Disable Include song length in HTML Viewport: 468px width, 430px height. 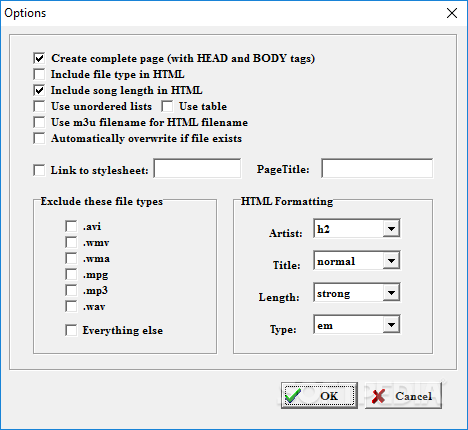coord(39,90)
